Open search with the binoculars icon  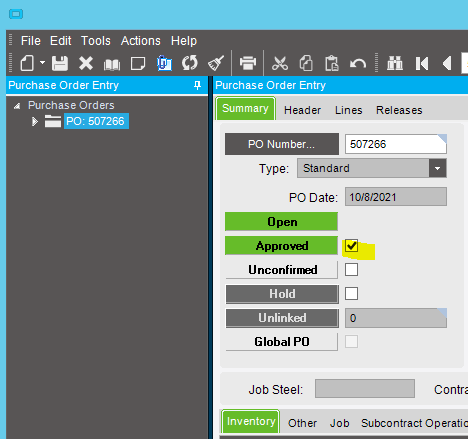[x=395, y=63]
